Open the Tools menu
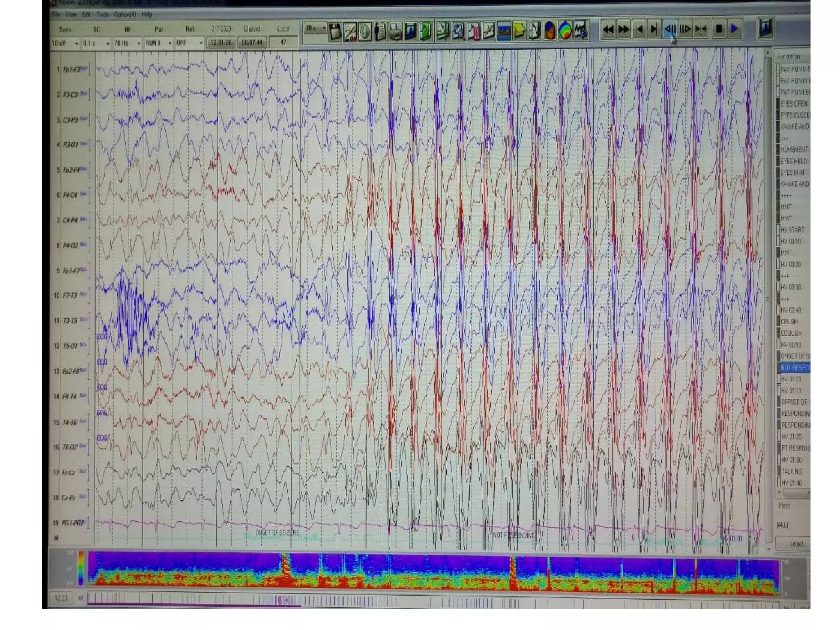The height and width of the screenshot is (630, 840). 103,14
